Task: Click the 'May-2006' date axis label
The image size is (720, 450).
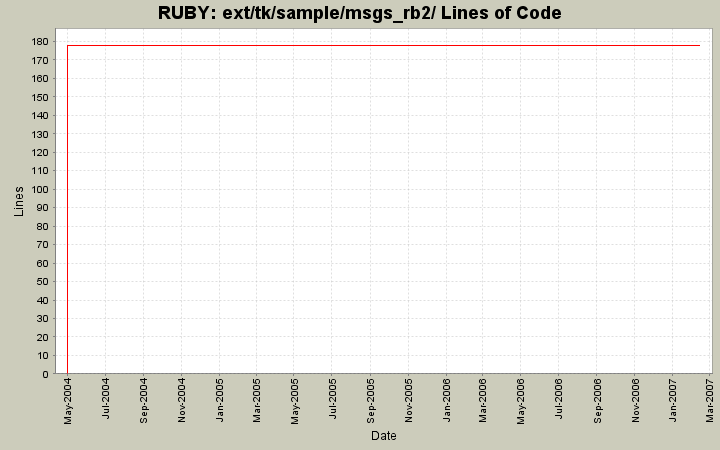Action: point(521,401)
